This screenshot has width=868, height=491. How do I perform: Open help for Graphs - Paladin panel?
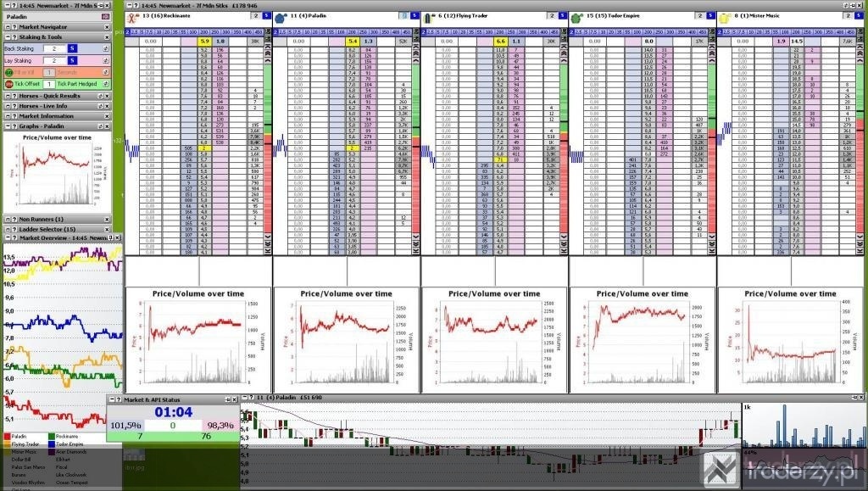14,126
